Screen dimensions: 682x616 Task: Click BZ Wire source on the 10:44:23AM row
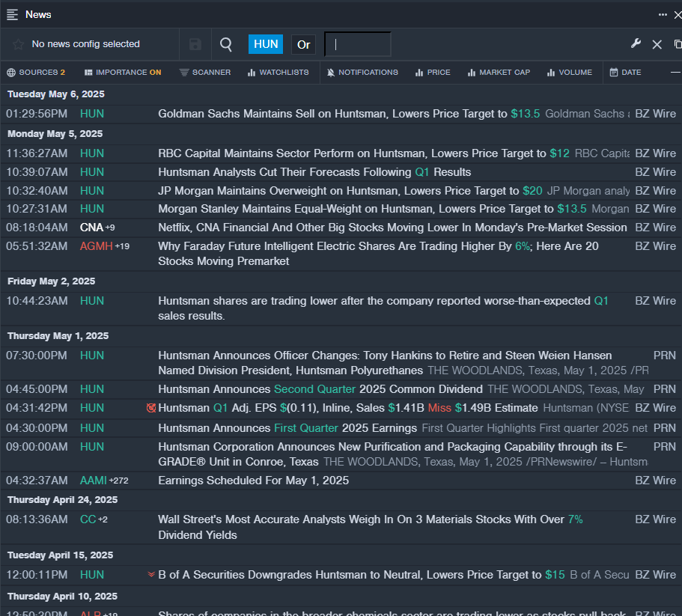coord(655,301)
